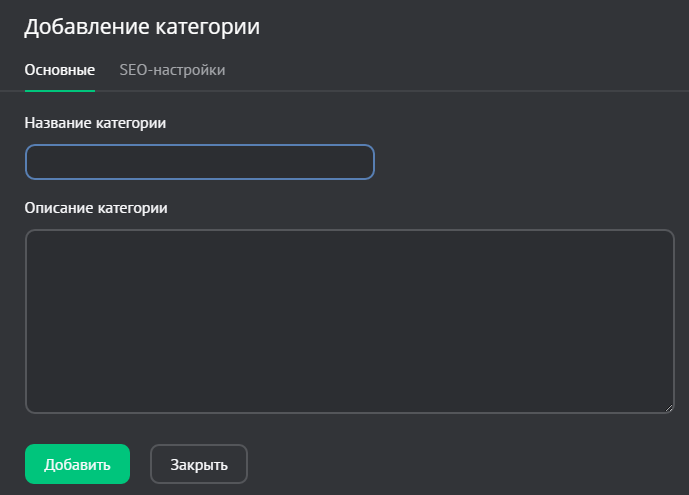The height and width of the screenshot is (495, 689).
Task: Click inside the large description area
Action: click(x=350, y=321)
